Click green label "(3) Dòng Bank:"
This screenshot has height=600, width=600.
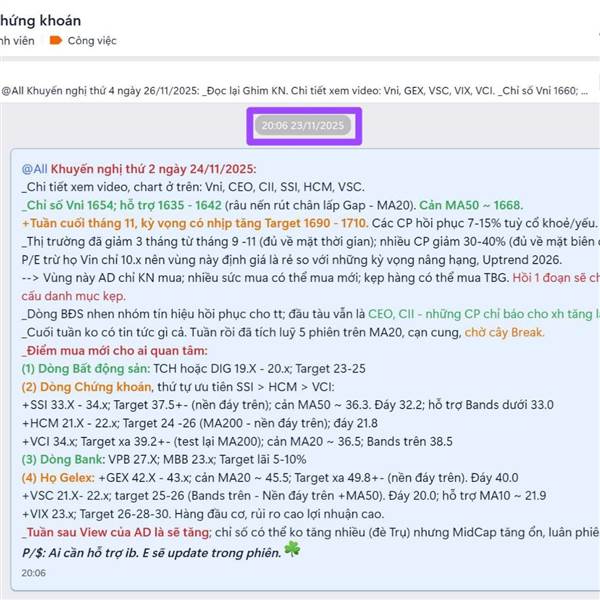pos(63,460)
